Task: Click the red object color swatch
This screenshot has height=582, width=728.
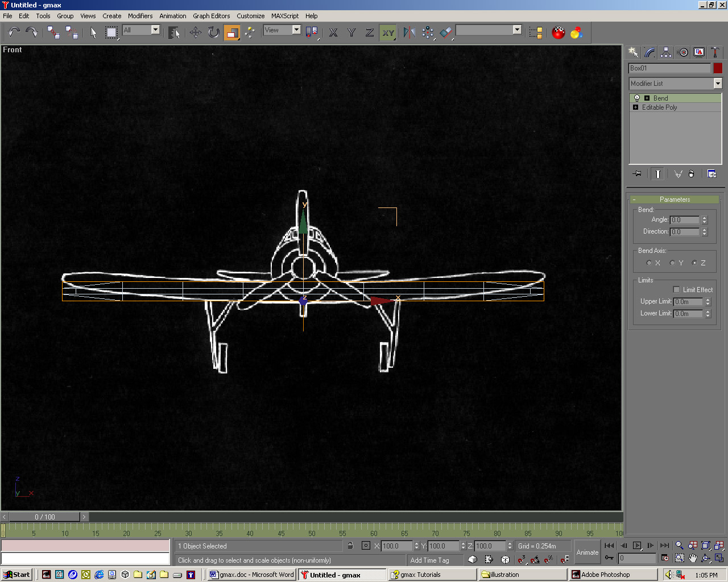Action: pyautogui.click(x=718, y=68)
